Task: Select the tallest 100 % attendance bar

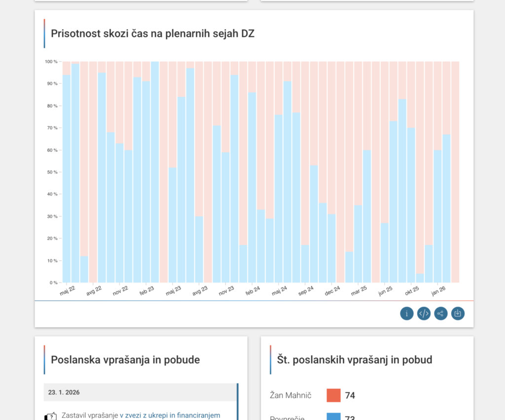Action: tap(155, 172)
